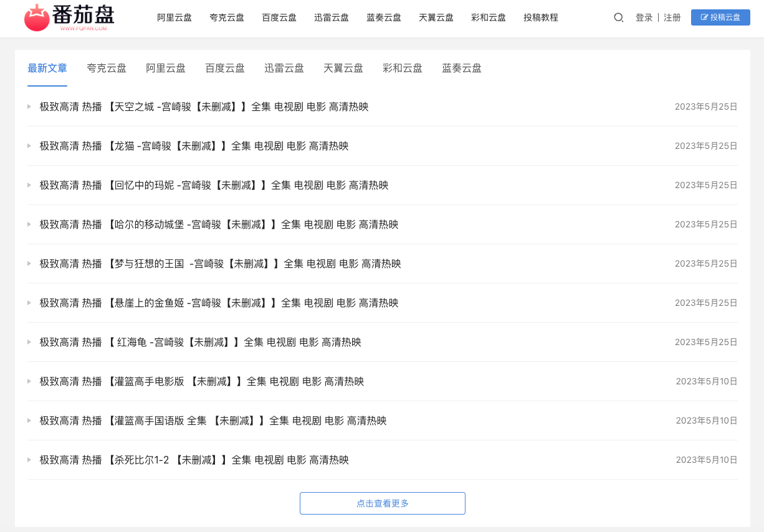Click the 注册 link
764x532 pixels.
pos(672,17)
